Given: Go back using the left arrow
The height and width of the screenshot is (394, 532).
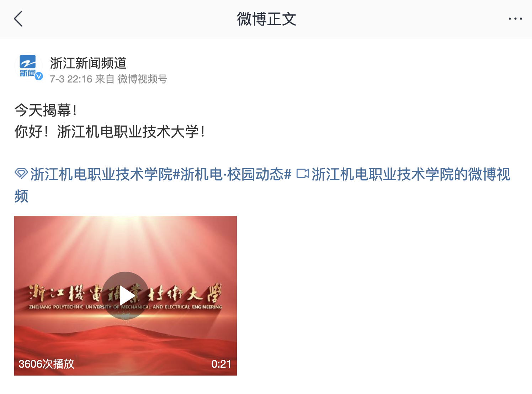Looking at the screenshot, I should click(x=18, y=18).
